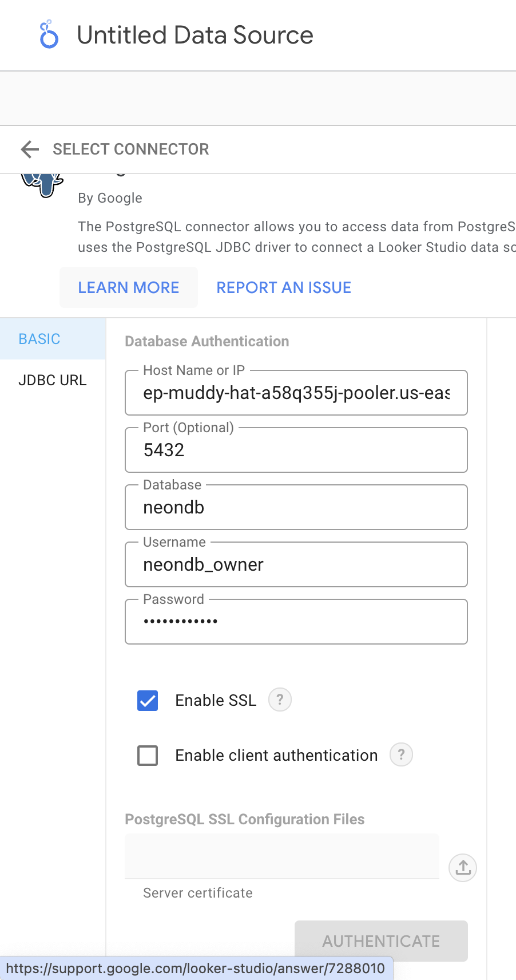This screenshot has height=980, width=516.
Task: Focus the Password field
Action: pyautogui.click(x=296, y=622)
